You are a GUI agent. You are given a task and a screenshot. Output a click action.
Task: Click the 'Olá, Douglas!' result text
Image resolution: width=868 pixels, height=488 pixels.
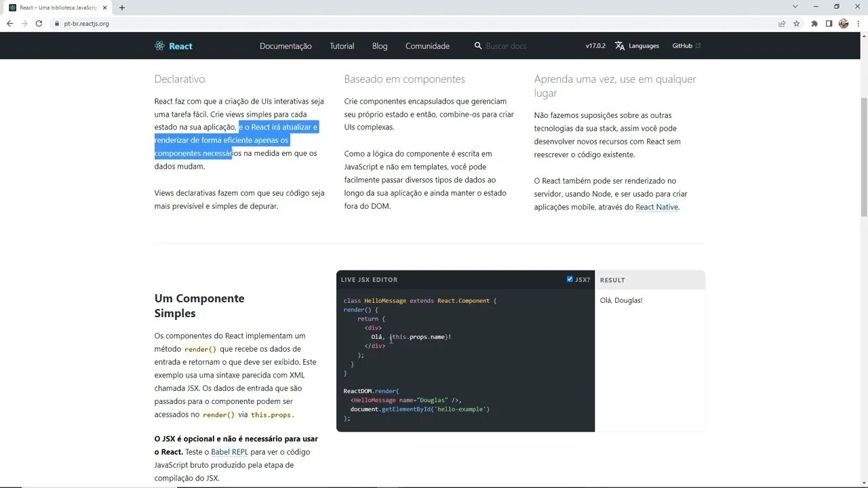click(x=621, y=300)
